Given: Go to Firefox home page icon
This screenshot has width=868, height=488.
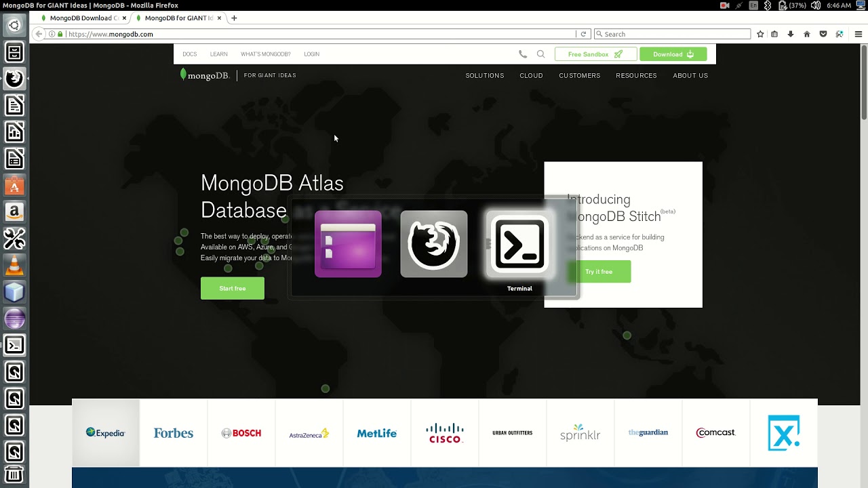Looking at the screenshot, I should (x=807, y=34).
